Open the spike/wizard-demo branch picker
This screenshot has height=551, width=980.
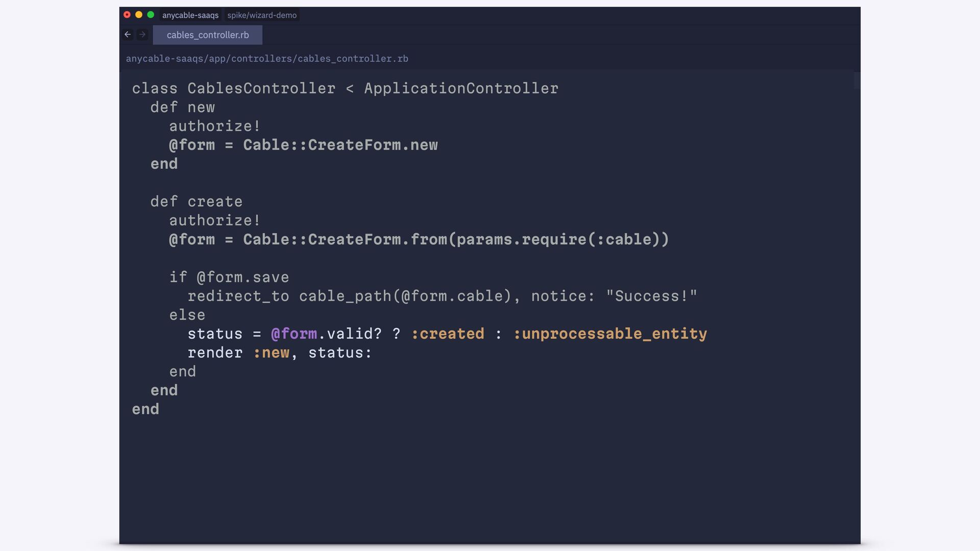262,15
